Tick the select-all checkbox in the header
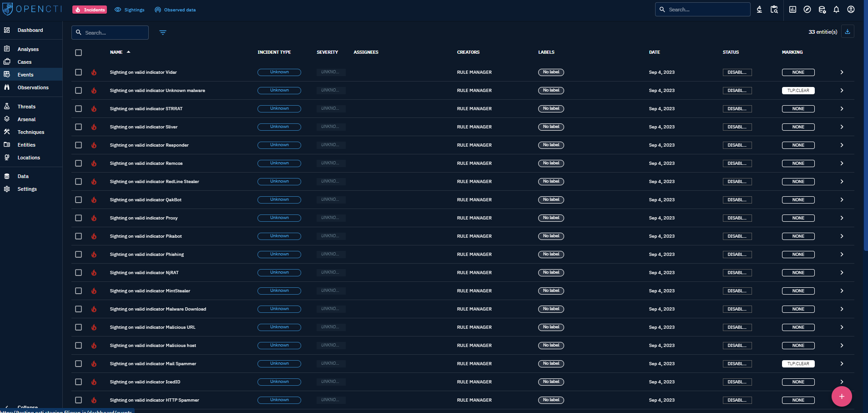Viewport: 868px width, 413px height. pos(78,52)
